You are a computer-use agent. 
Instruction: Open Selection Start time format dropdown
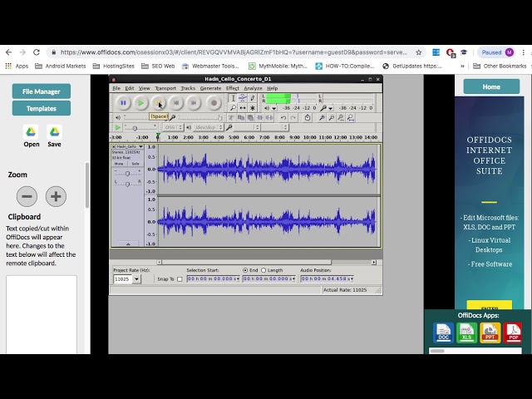[x=238, y=279]
